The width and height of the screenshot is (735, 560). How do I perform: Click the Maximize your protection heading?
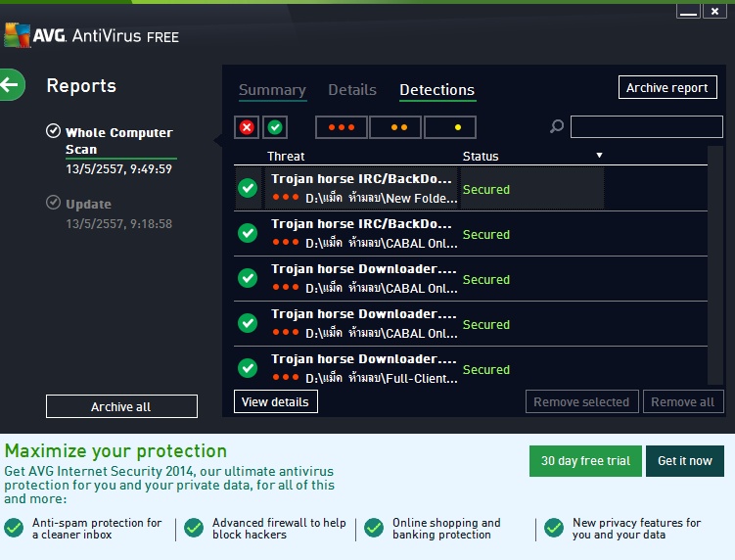click(115, 450)
